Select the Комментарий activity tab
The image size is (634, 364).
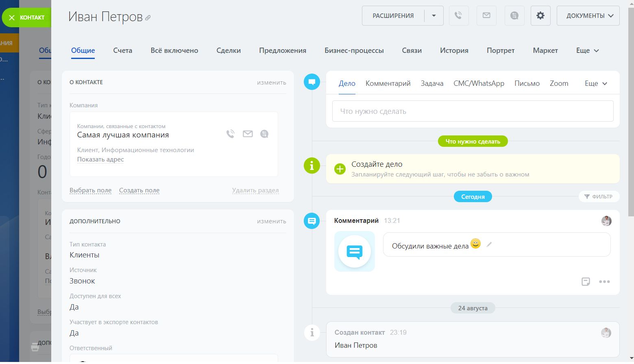[388, 83]
